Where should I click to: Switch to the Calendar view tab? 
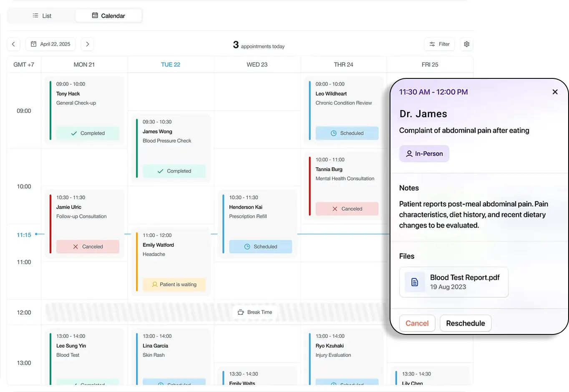pyautogui.click(x=108, y=15)
